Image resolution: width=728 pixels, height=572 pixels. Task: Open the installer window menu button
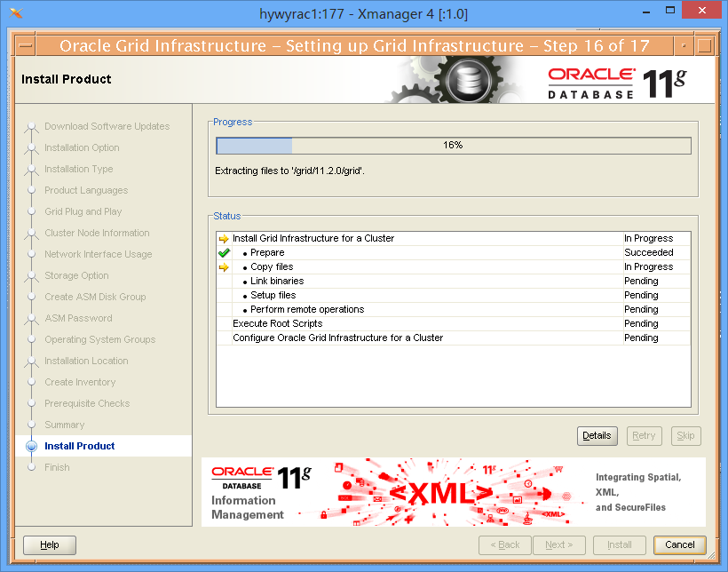[x=26, y=46]
